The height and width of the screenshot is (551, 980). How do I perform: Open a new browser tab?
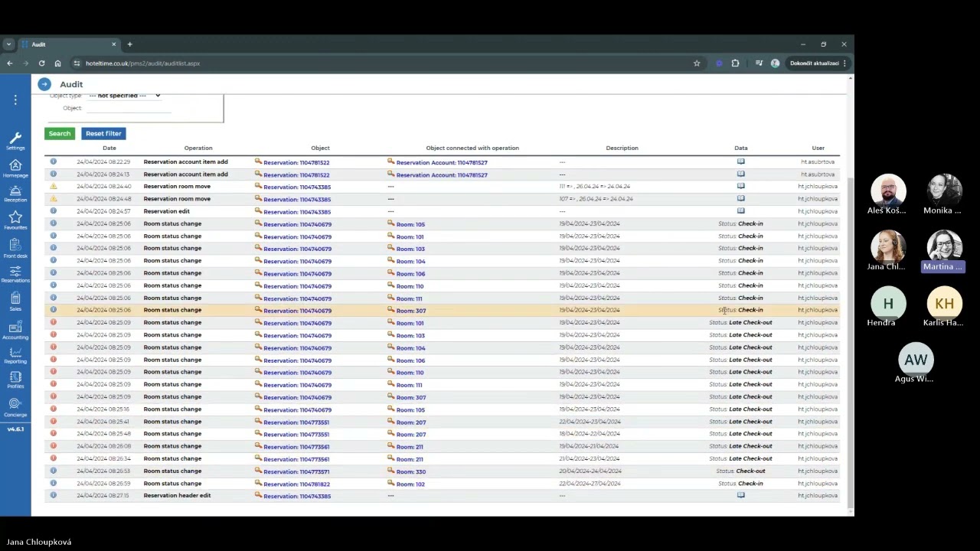(129, 44)
